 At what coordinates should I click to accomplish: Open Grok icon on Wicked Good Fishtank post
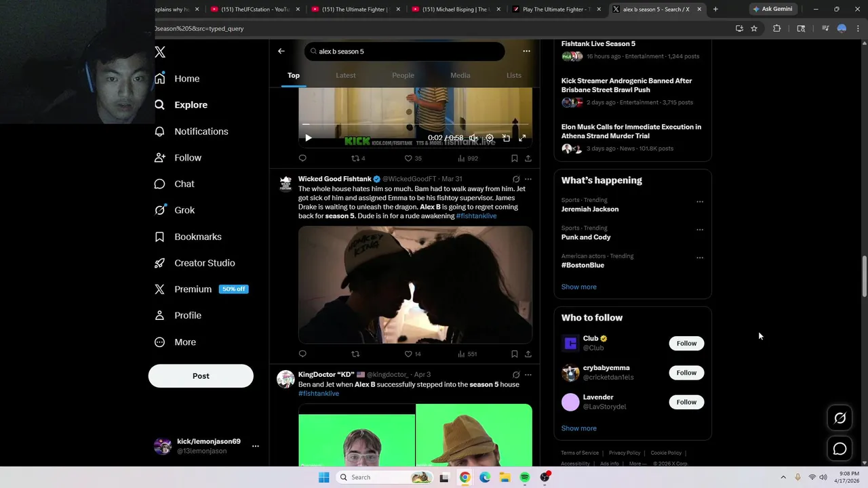click(x=516, y=179)
